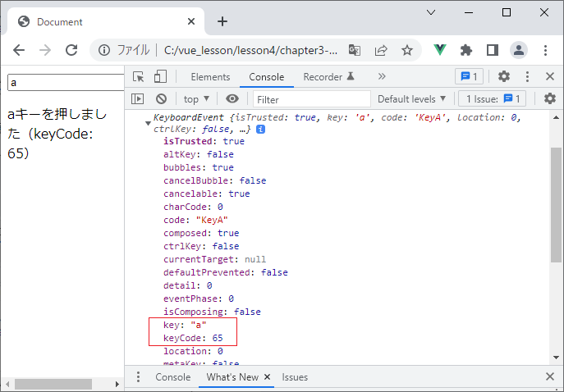Click the 1 Issue link
This screenshot has width=564, height=392.
tap(492, 98)
